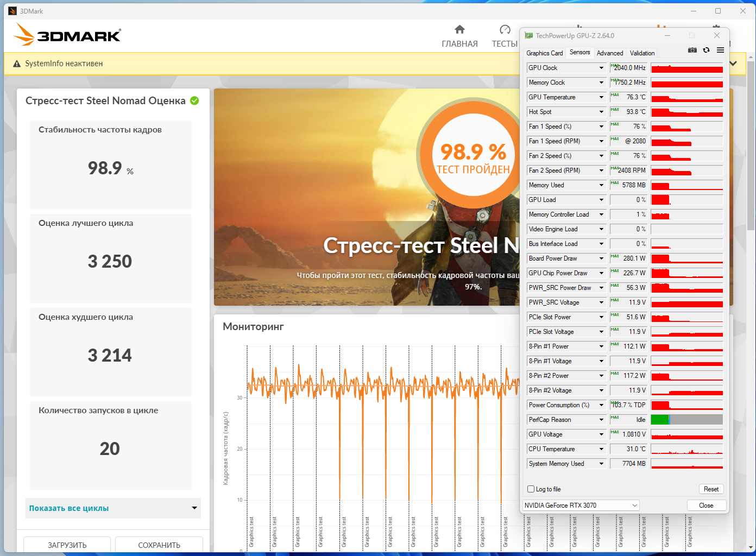The width and height of the screenshot is (756, 556).
Task: Open the Board Power Draw dropdown
Action: (x=602, y=258)
